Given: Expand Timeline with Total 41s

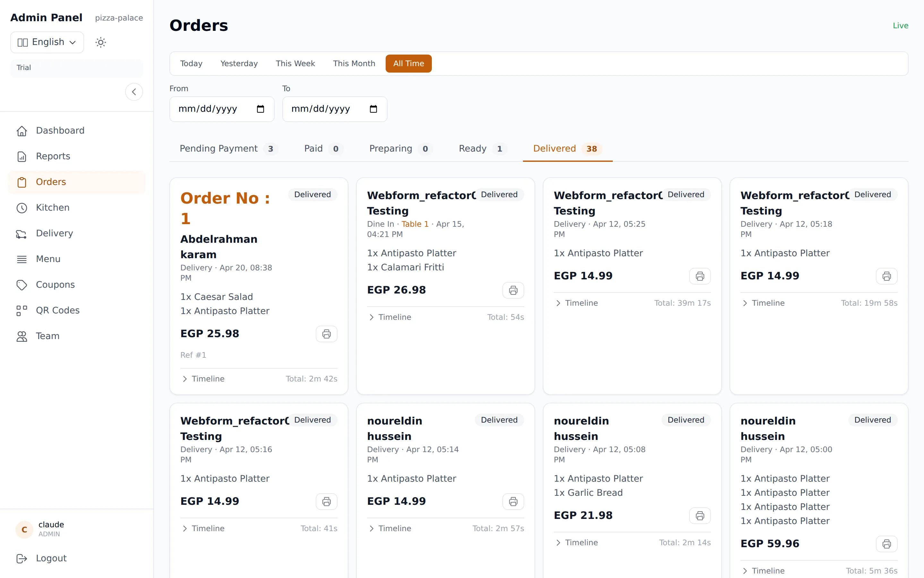Looking at the screenshot, I should pos(203,529).
